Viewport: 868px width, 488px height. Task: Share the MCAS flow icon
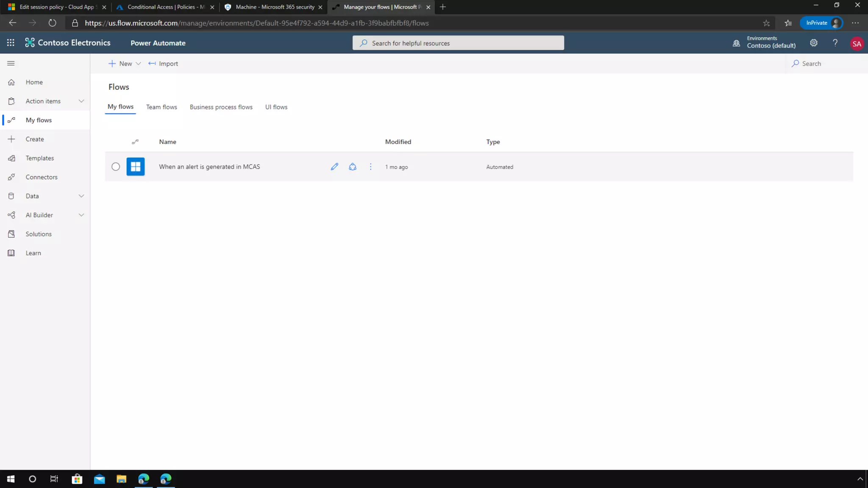point(353,166)
